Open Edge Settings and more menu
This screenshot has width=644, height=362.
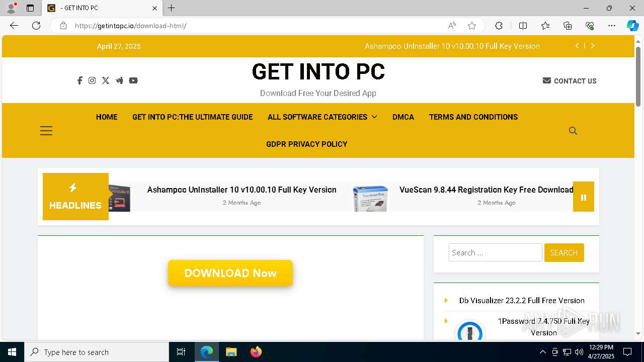coord(612,26)
